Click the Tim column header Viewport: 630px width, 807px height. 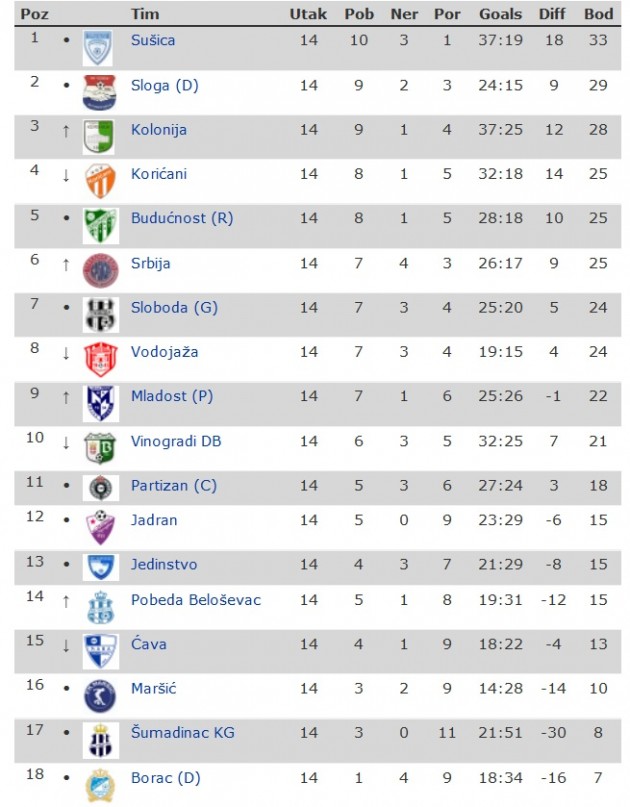144,15
